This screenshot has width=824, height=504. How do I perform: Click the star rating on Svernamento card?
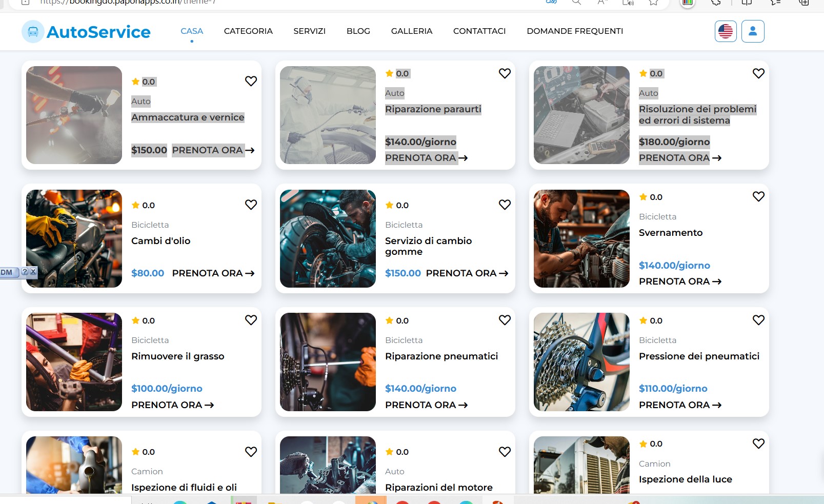[651, 197]
